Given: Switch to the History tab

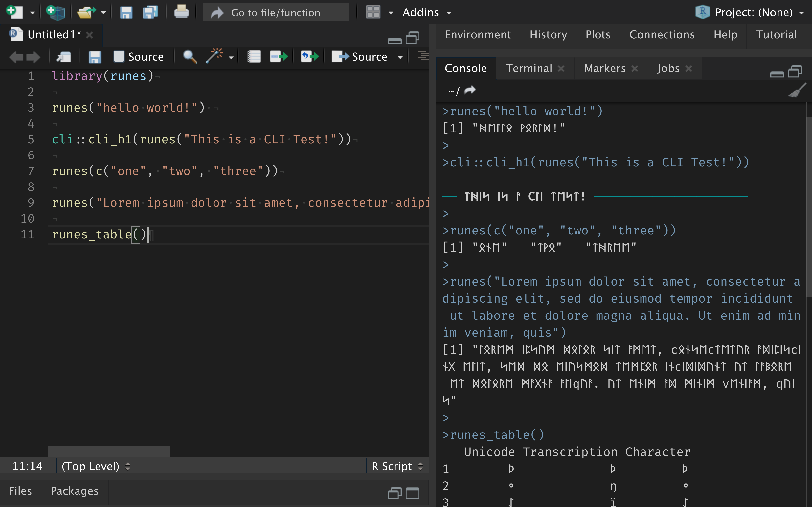Looking at the screenshot, I should tap(548, 35).
